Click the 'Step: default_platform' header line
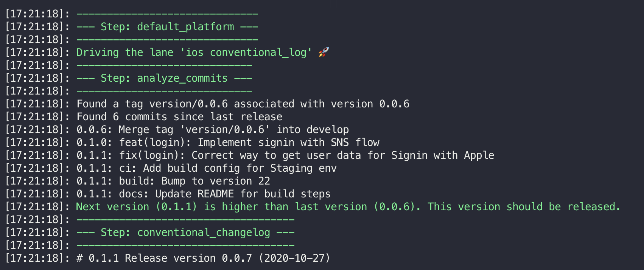Viewport: 644px width, 270px height. coord(167,27)
